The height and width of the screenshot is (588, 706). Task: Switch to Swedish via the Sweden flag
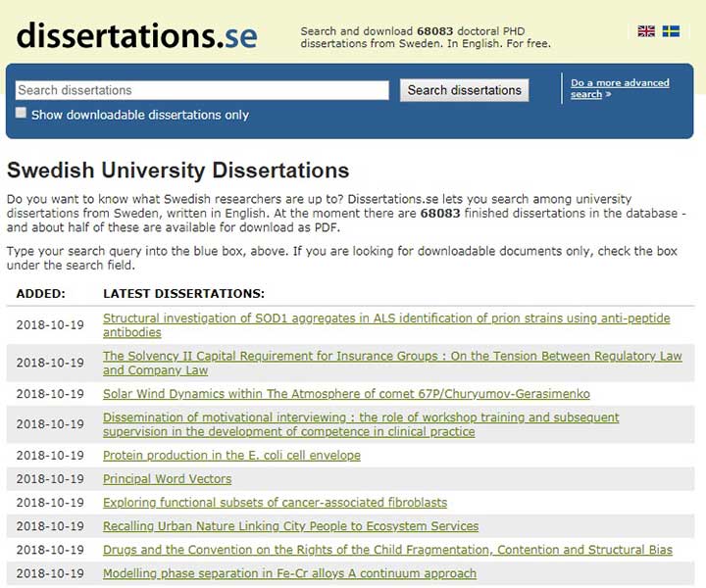pyautogui.click(x=671, y=31)
